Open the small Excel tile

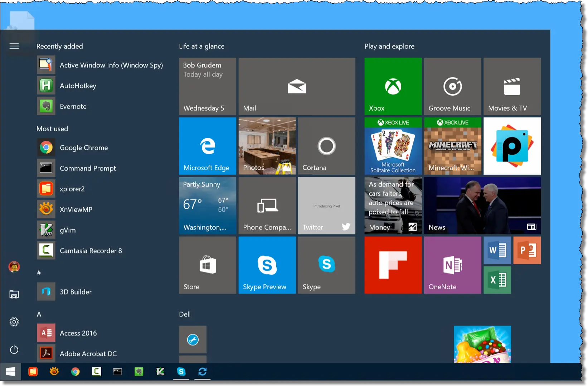(497, 280)
